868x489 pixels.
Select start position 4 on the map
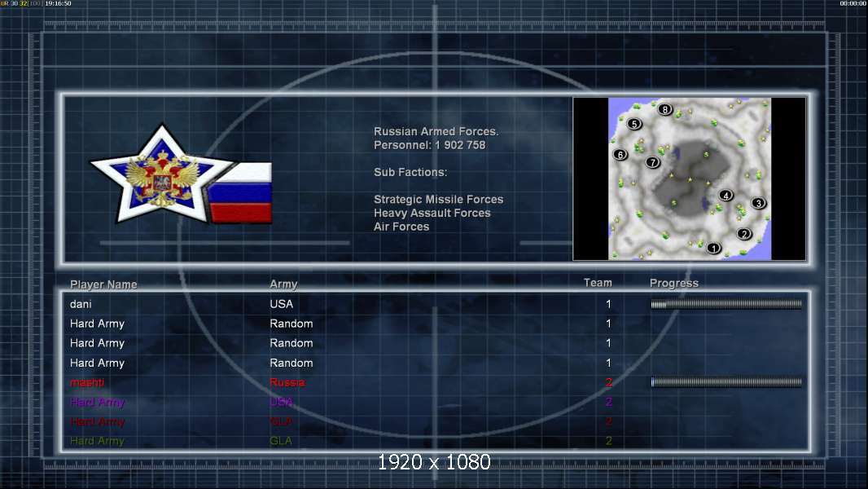click(x=726, y=196)
